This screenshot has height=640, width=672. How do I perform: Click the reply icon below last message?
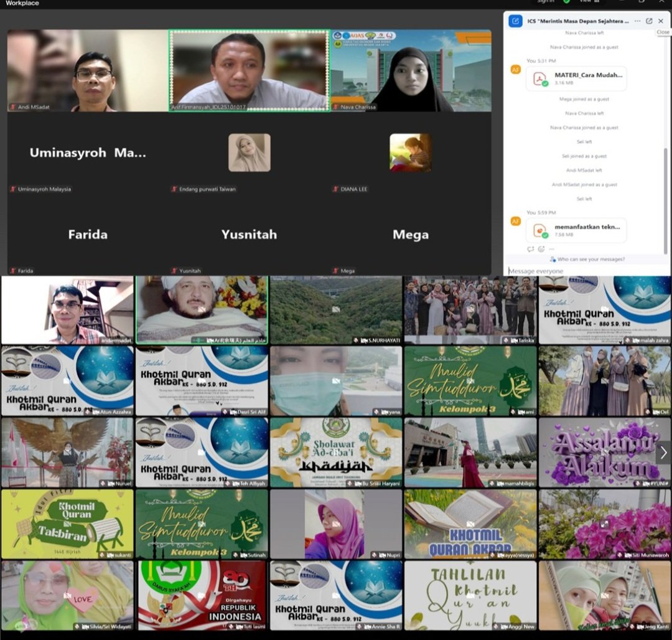pos(531,249)
